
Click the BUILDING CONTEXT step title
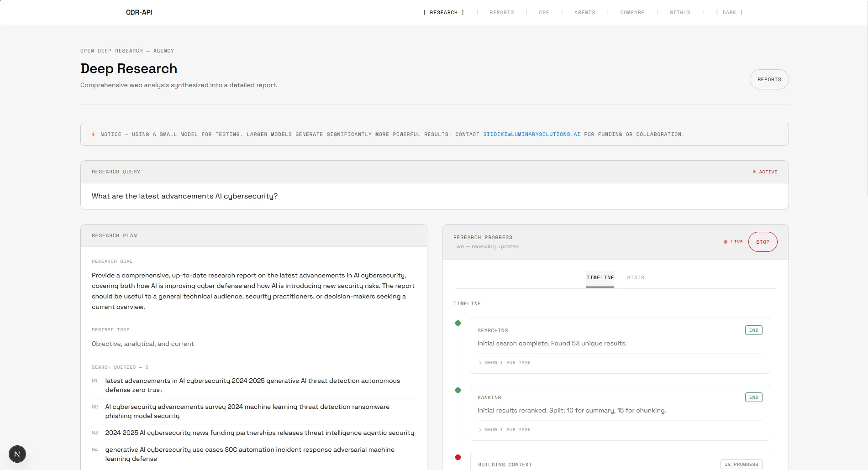pyautogui.click(x=505, y=465)
